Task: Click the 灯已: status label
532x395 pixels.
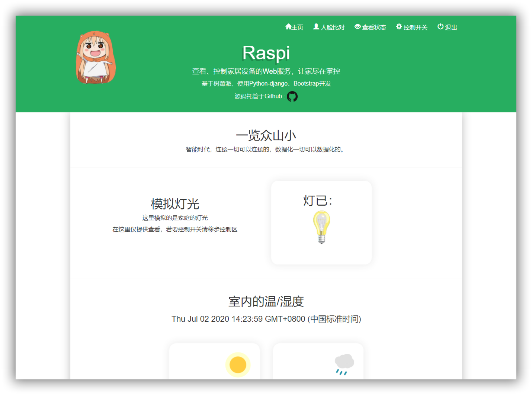Action: point(318,200)
